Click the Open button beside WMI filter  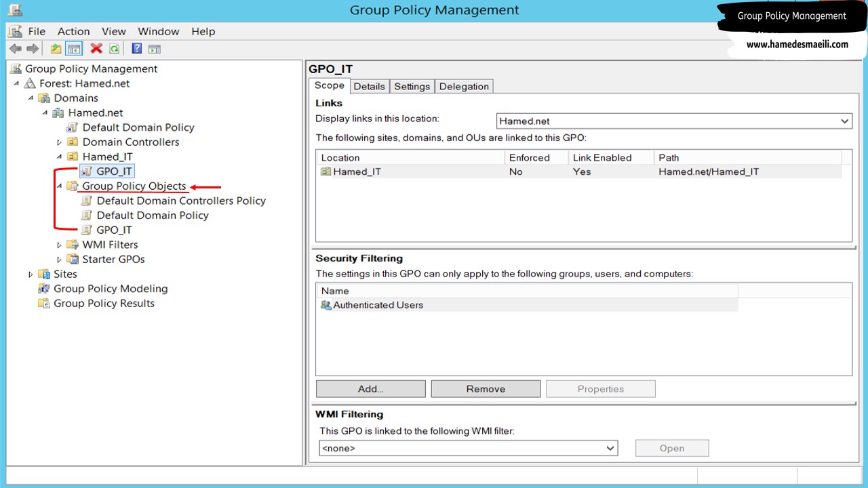672,448
